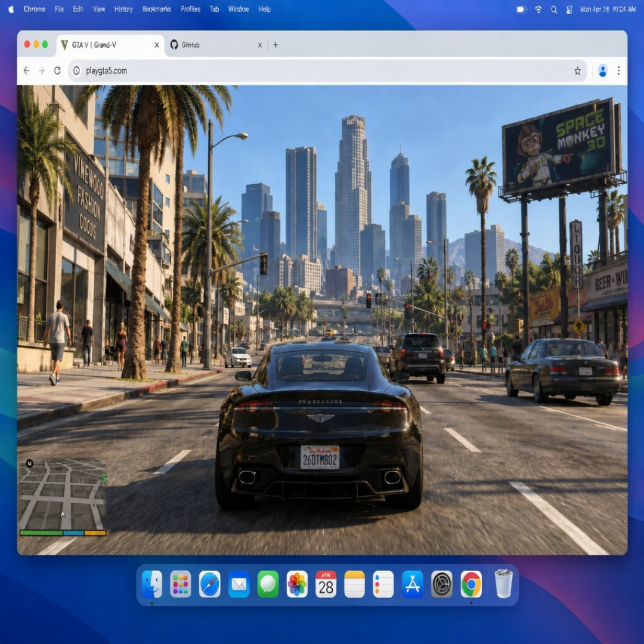Open the Profiles menu
This screenshot has width=644, height=644.
coord(191,9)
